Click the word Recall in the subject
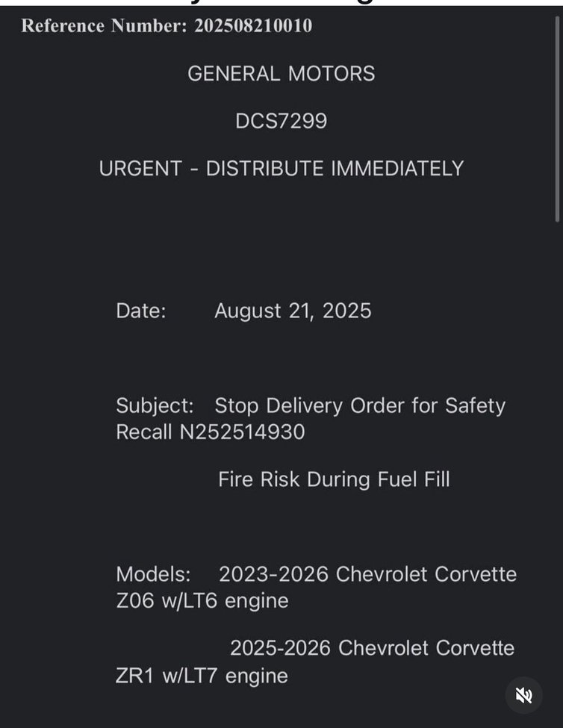 point(144,432)
